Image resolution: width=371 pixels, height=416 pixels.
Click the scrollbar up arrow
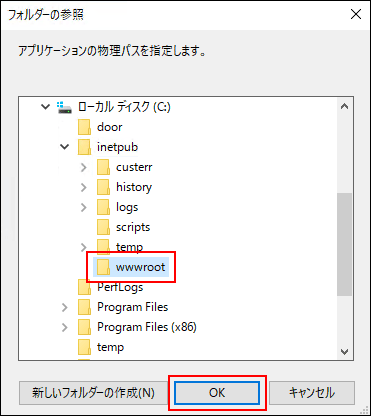(x=345, y=107)
